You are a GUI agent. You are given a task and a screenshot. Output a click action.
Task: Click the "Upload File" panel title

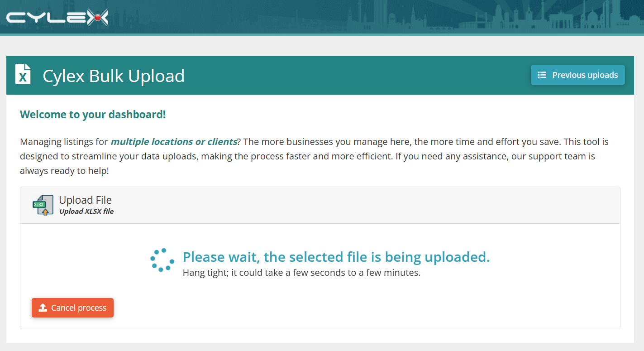click(x=85, y=200)
